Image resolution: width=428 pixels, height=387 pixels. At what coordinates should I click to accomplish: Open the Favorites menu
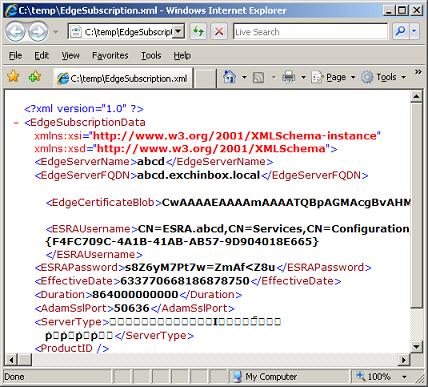tap(110, 55)
